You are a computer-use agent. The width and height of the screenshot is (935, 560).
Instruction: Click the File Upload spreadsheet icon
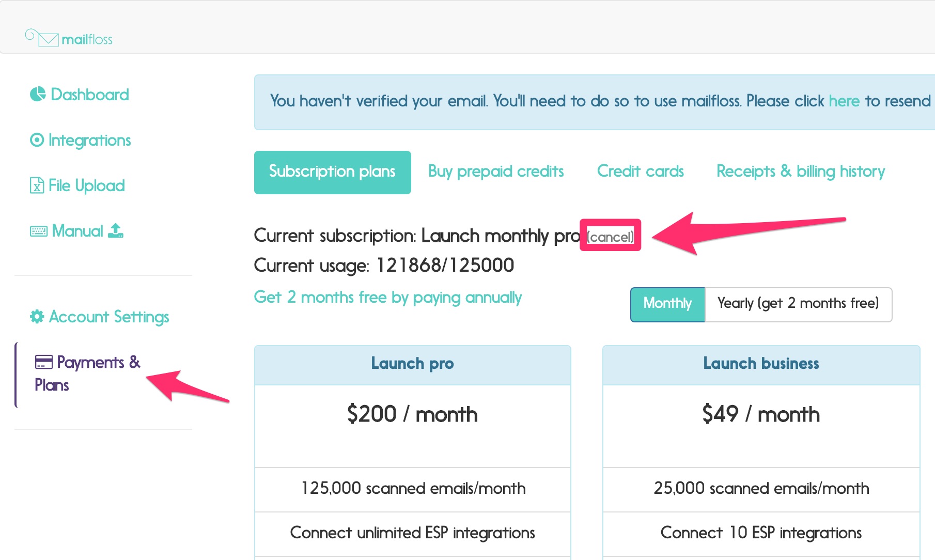tap(37, 185)
